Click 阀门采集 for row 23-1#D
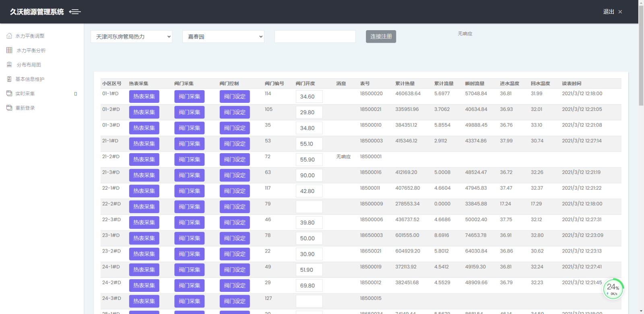This screenshot has width=644, height=314. (189, 238)
